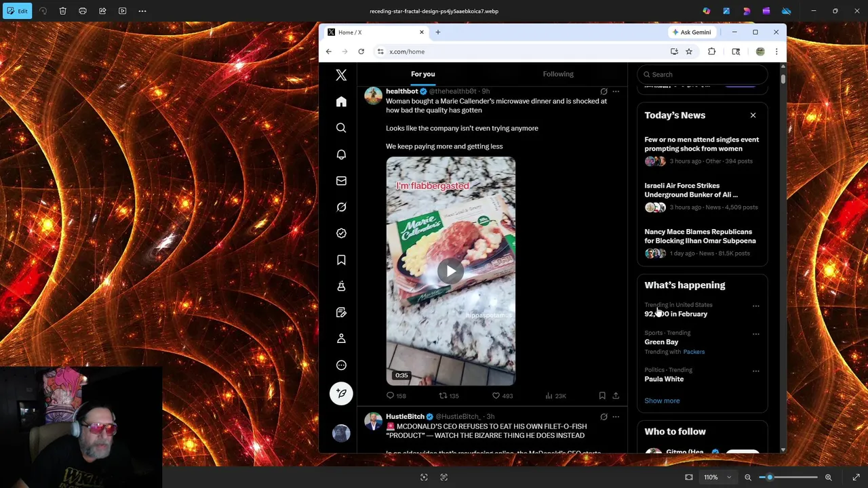Click Show more under What's happening
Image resolution: width=868 pixels, height=488 pixels.
662,401
